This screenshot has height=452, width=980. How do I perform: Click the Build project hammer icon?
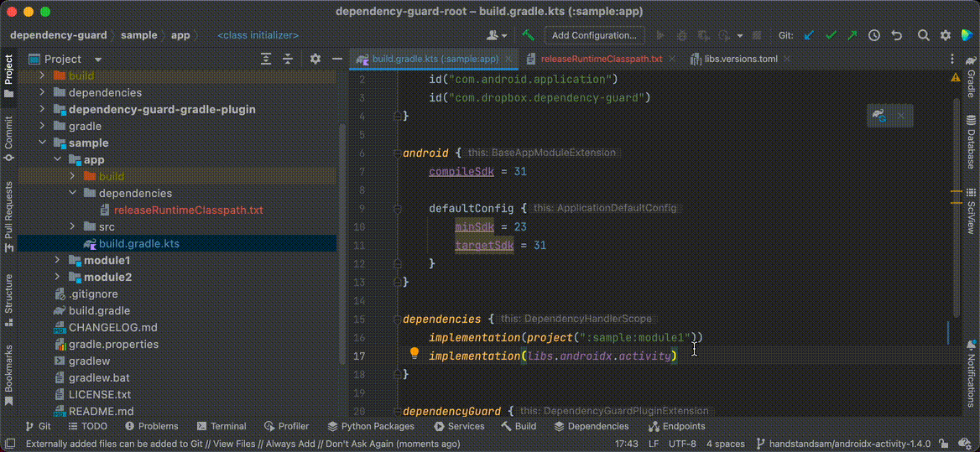coord(528,35)
